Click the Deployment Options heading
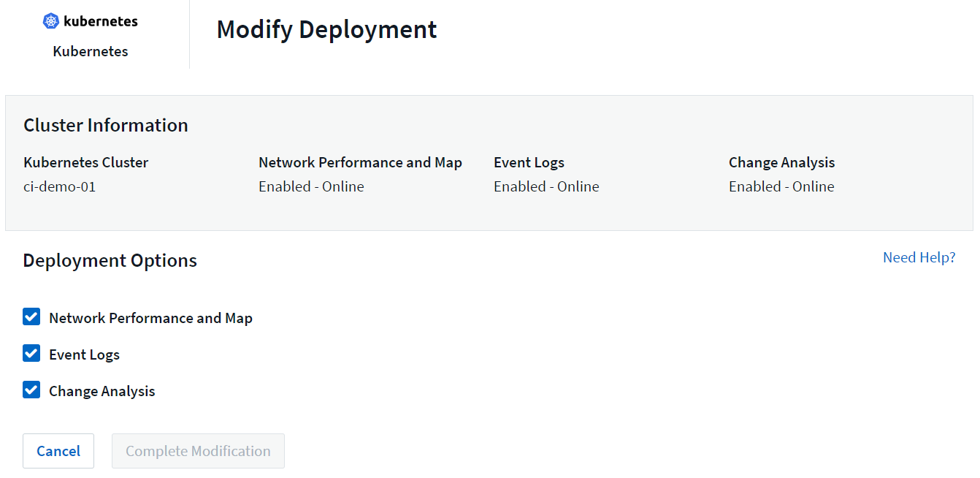 pyautogui.click(x=110, y=260)
